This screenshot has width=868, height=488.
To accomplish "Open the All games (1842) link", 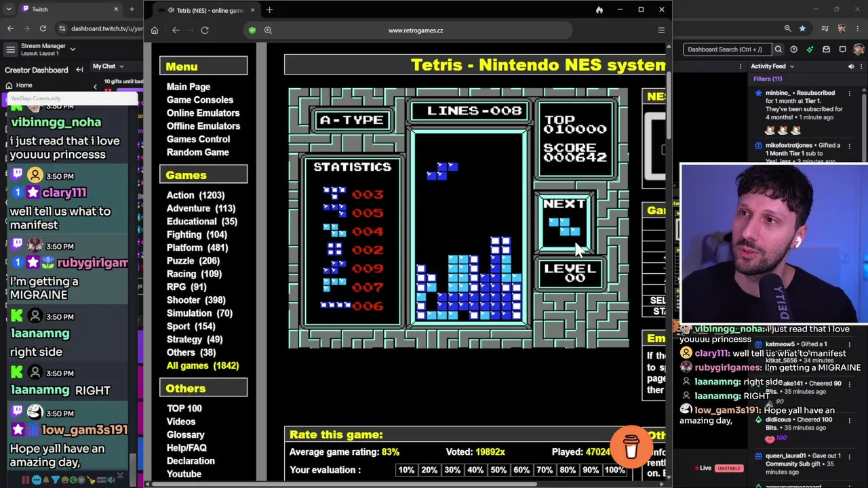I will click(x=203, y=366).
